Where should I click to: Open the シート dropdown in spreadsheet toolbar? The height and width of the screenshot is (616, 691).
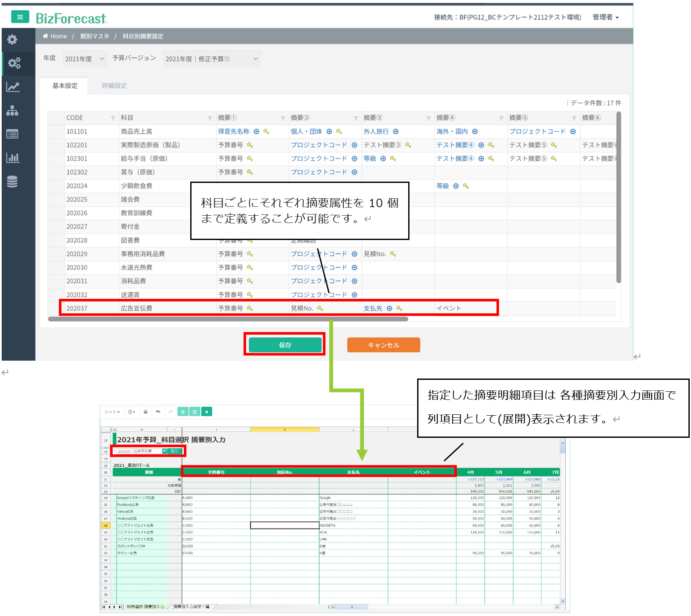pyautogui.click(x=112, y=412)
